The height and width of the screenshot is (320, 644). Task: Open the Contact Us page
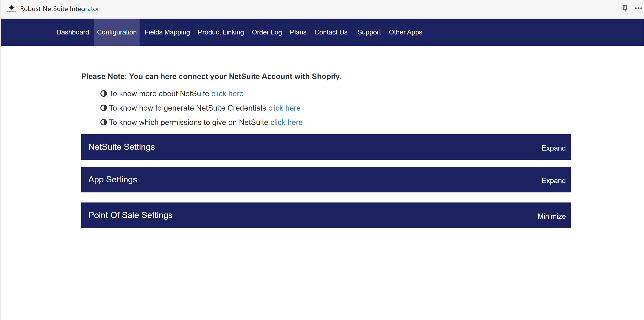[330, 32]
